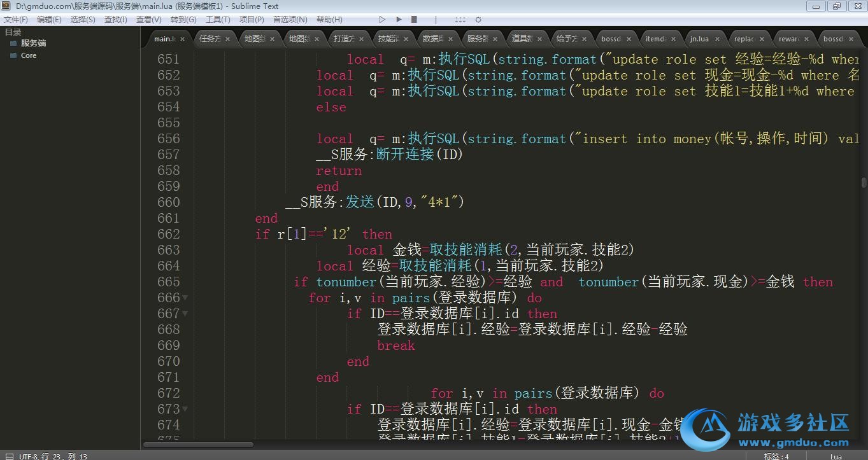The height and width of the screenshot is (460, 868).
Task: Open the 编辑(E) menu
Action: (49, 20)
